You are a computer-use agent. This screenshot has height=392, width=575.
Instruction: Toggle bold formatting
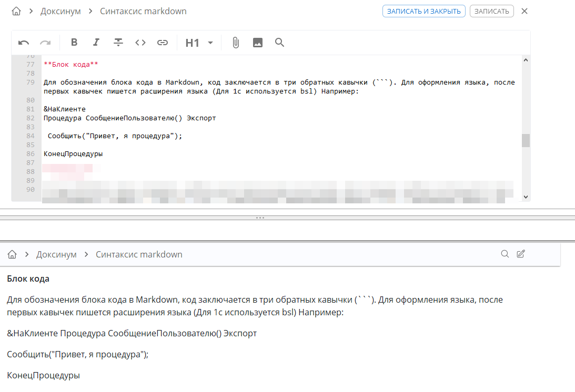click(x=74, y=43)
